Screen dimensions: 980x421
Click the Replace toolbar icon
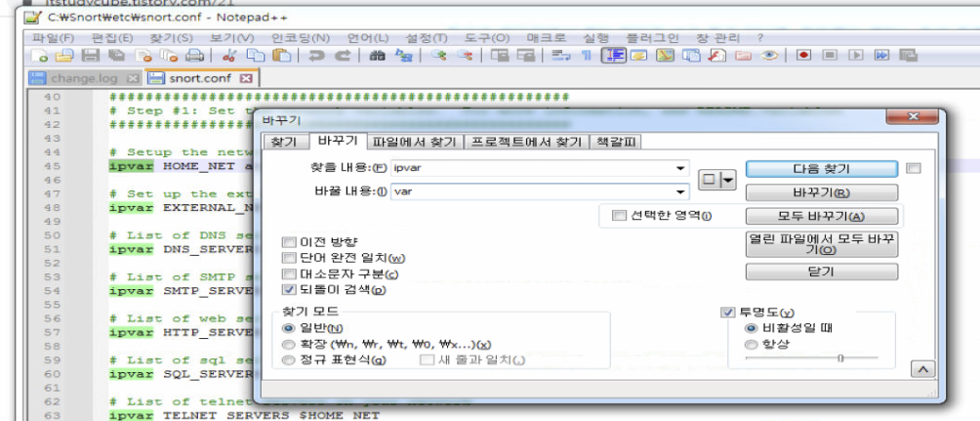click(403, 56)
